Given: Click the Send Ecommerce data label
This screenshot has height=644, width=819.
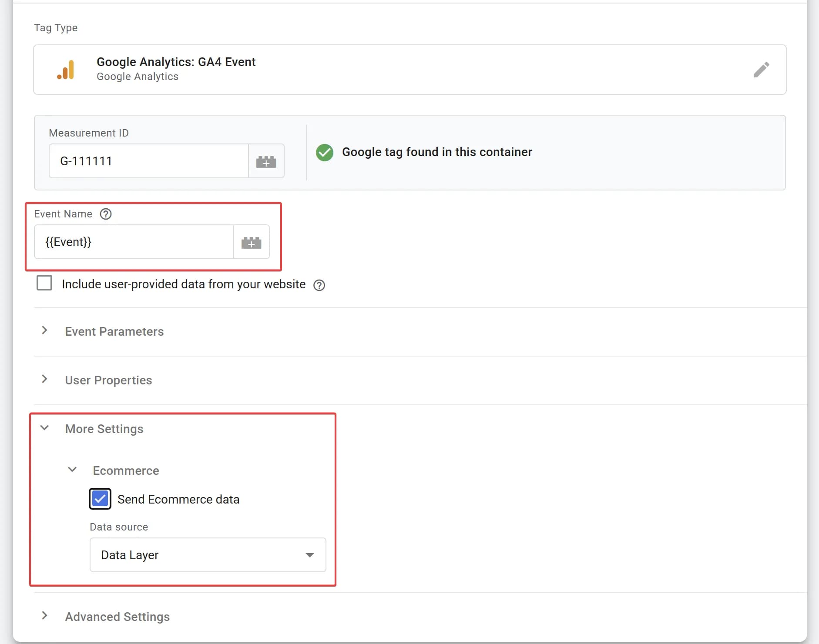Looking at the screenshot, I should (178, 499).
